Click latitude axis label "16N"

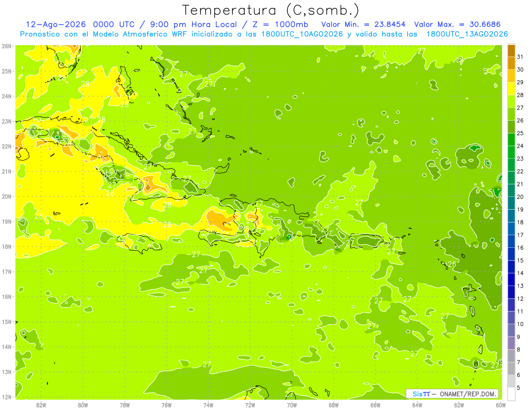coord(7,297)
